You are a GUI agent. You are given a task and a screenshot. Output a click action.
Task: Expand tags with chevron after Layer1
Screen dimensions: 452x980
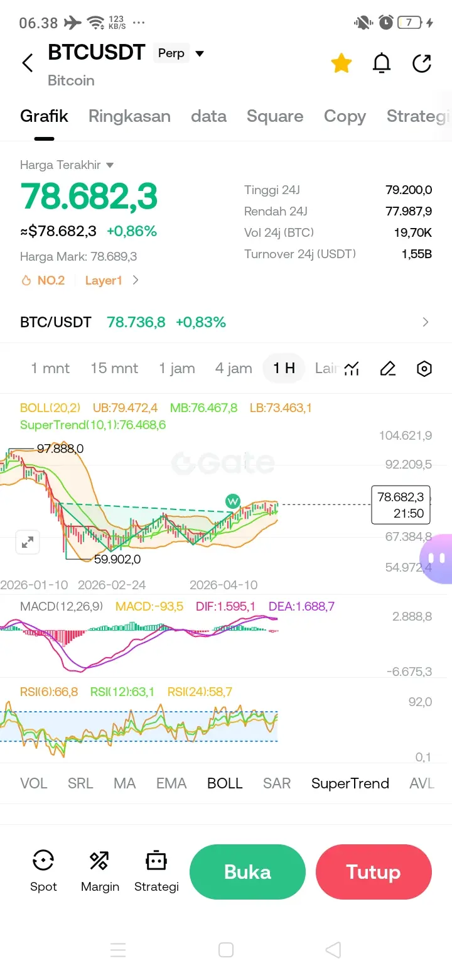(x=136, y=280)
